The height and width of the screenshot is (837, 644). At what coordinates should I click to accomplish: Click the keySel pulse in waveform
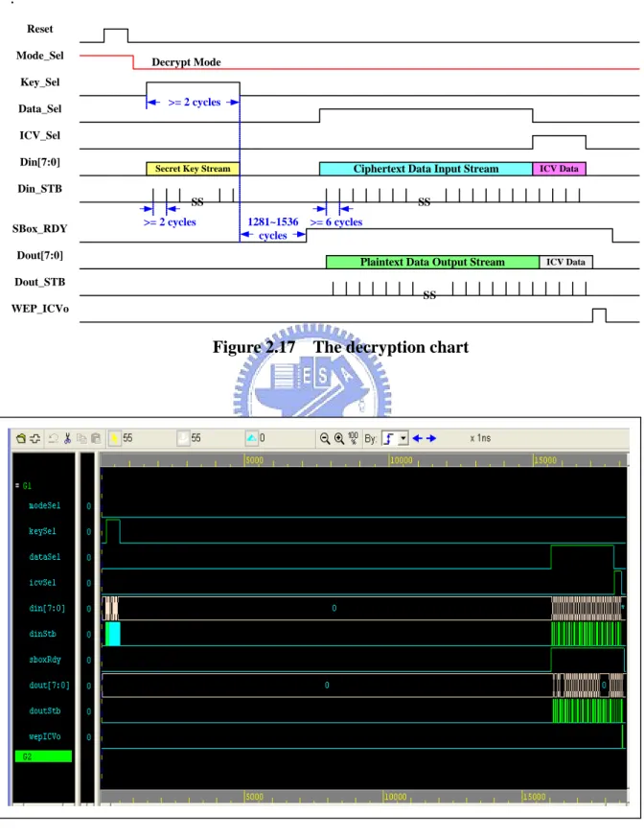tap(113, 530)
